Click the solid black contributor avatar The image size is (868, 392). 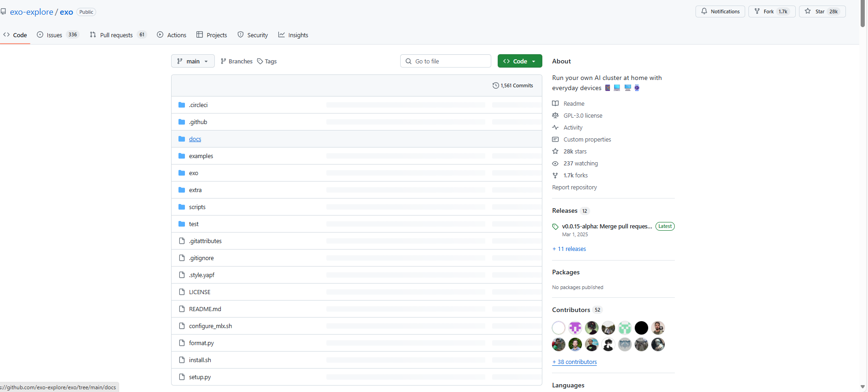tap(641, 328)
